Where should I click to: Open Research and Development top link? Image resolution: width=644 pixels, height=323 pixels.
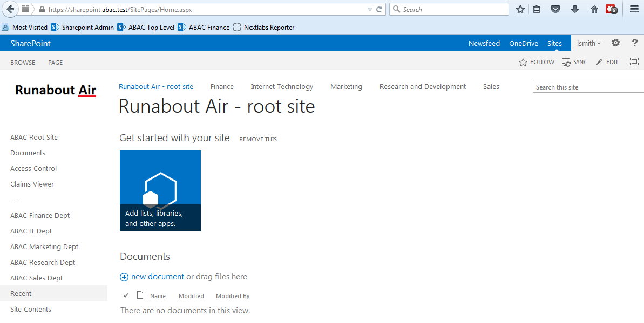point(423,87)
